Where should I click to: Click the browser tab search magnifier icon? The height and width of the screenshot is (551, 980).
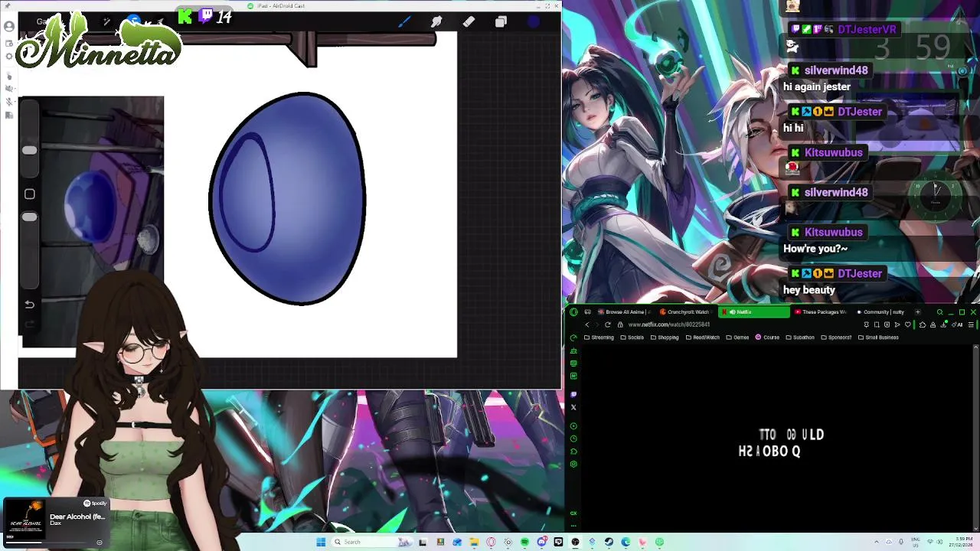click(939, 312)
